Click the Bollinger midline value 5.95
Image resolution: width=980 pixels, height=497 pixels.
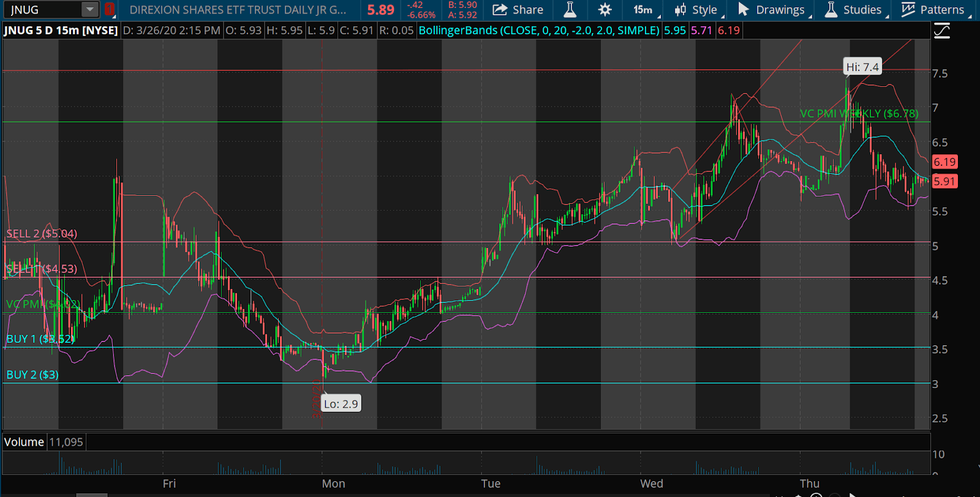[675, 31]
